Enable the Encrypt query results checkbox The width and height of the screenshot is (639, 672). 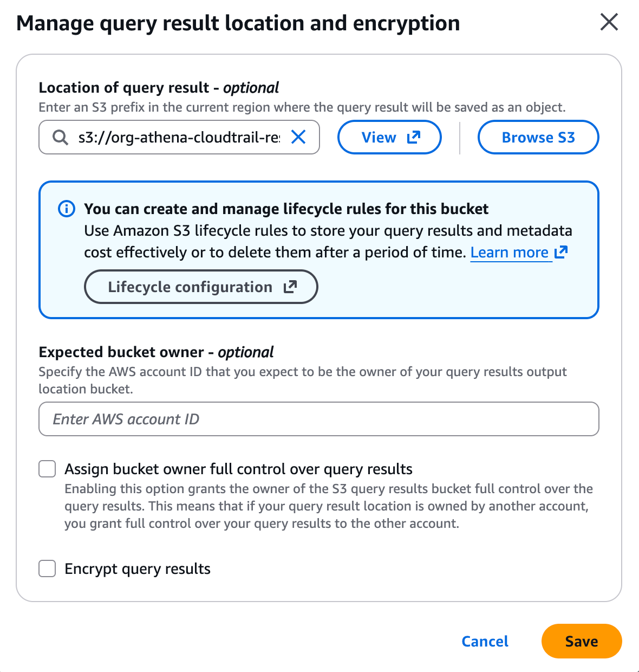click(x=47, y=568)
